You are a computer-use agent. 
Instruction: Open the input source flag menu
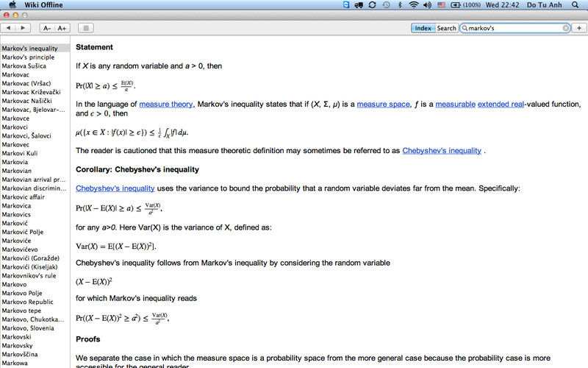(x=442, y=5)
